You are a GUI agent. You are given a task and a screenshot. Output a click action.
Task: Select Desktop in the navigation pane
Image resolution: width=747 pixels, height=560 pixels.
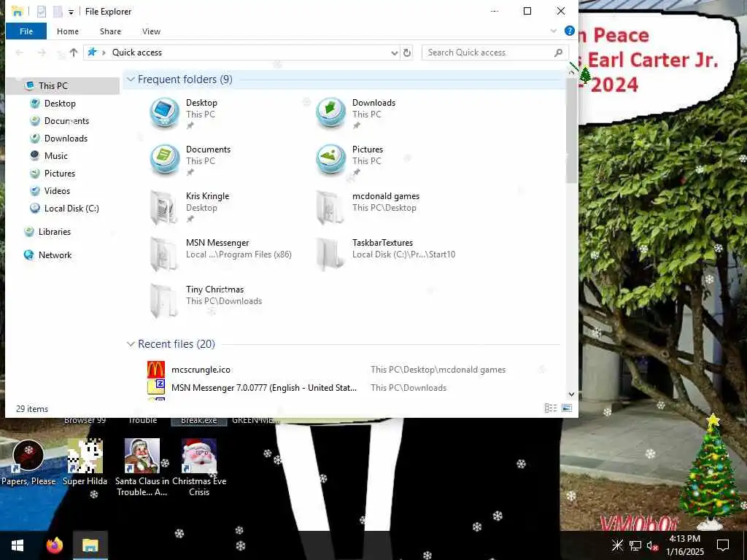click(x=60, y=104)
